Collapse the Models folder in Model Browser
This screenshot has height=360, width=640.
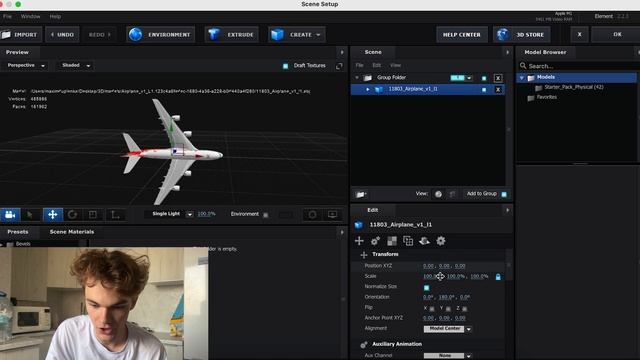[x=522, y=78]
